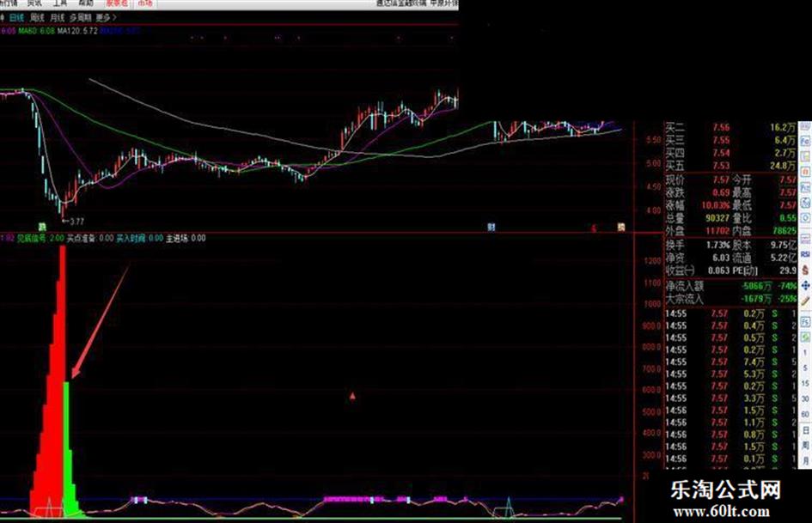Open the 帮助 menu
812x523 pixels.
[x=87, y=3]
